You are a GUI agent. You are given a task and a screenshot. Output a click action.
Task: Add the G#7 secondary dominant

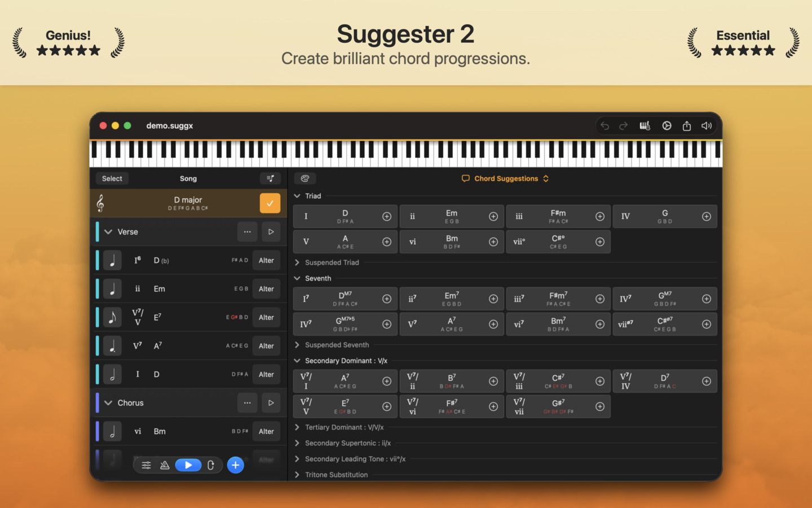[x=600, y=406]
